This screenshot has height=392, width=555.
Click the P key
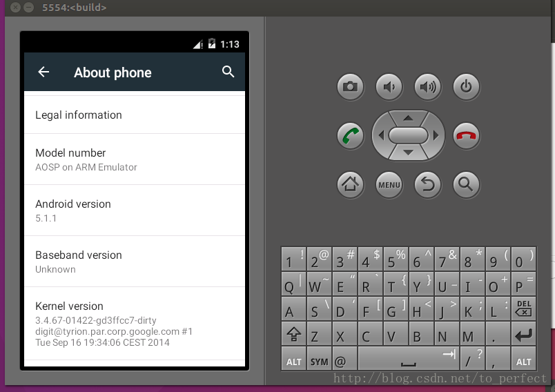[x=523, y=284]
